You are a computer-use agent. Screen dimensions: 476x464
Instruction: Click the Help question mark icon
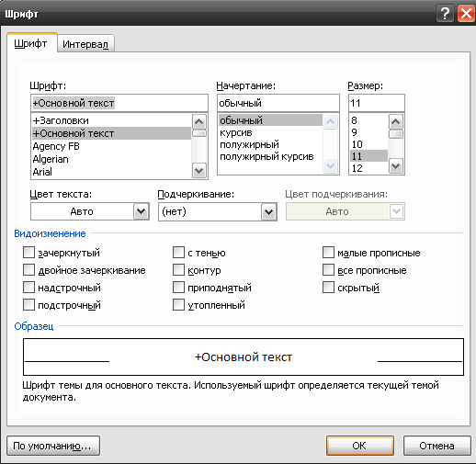(445, 14)
